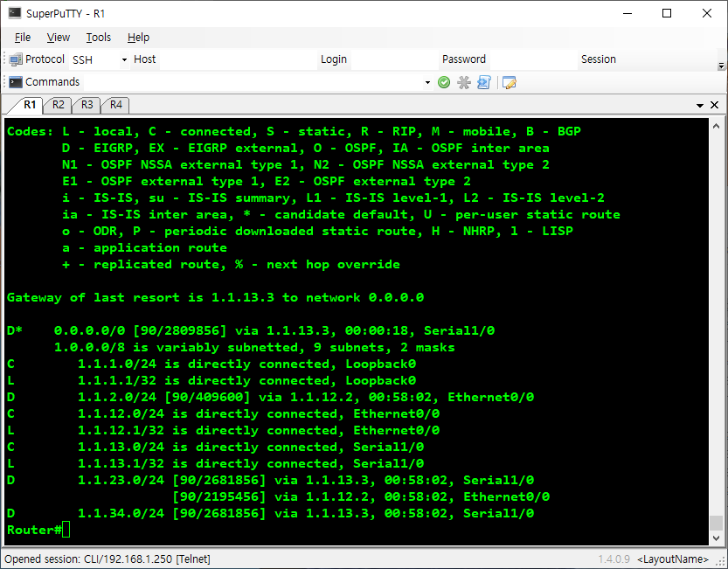Click the '1.0.0.0/8 is variably subnetted' line
This screenshot has height=569, width=728.
pos(254,348)
